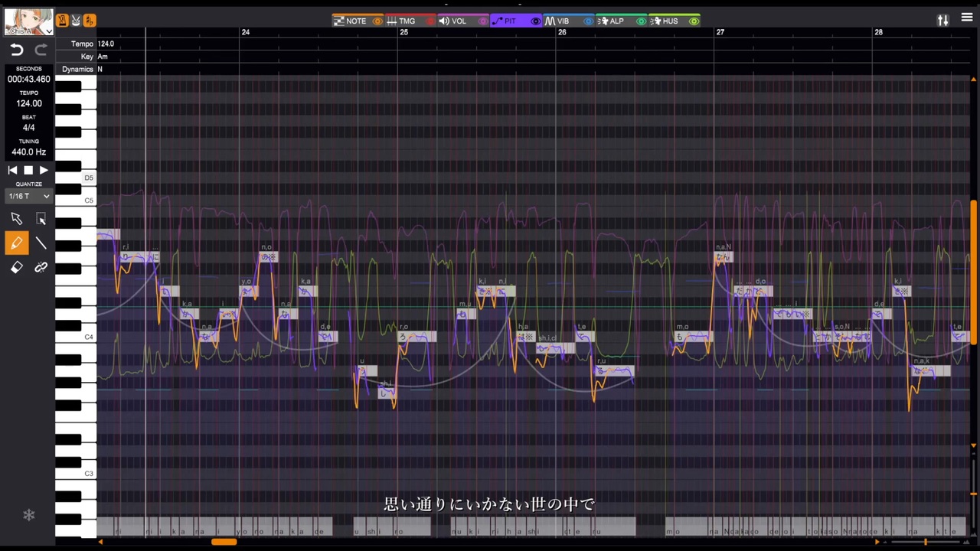Toggle VIB layer visibility eye
This screenshot has width=980, height=551.
point(588,21)
